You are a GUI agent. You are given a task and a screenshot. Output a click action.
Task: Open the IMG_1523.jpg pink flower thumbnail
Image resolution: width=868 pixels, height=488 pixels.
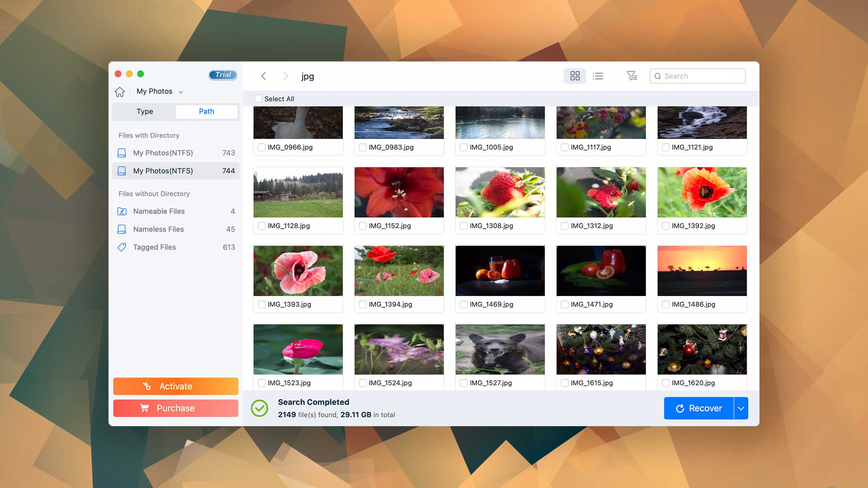click(x=298, y=349)
